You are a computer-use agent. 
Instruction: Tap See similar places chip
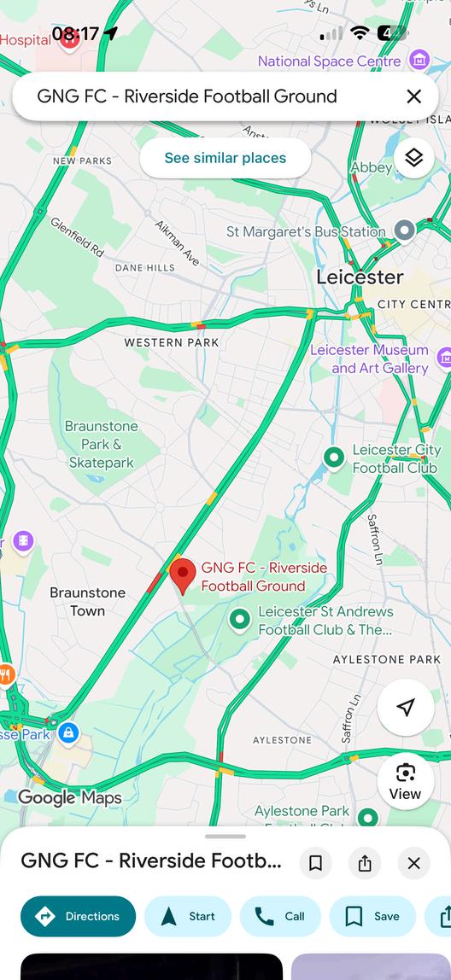point(225,158)
